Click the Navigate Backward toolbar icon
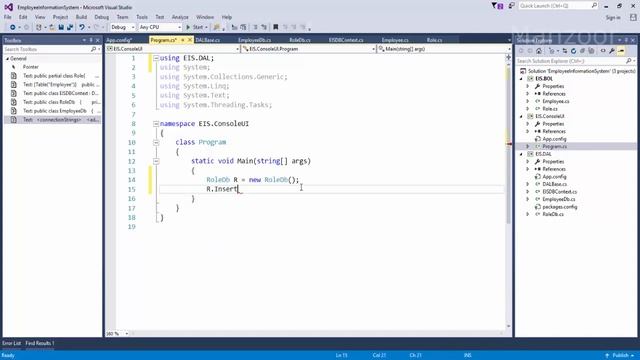The width and height of the screenshot is (640, 360). (x=13, y=27)
